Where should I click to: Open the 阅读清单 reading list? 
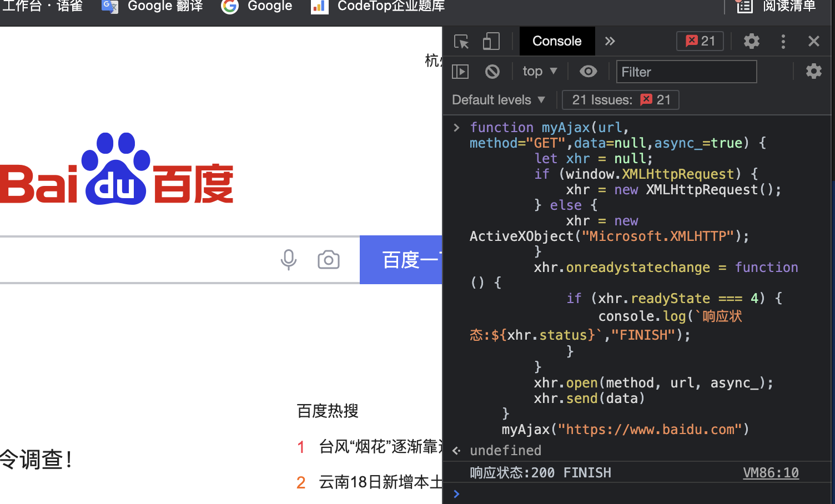(x=776, y=6)
